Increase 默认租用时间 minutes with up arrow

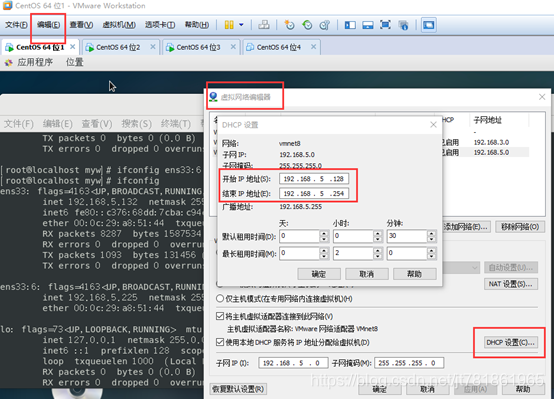(431, 233)
